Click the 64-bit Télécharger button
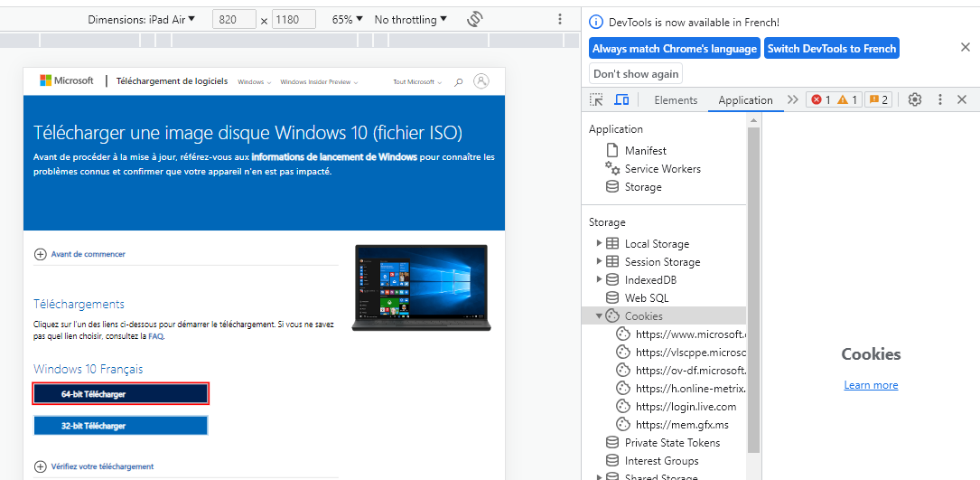Viewport: 980px width, 480px height. coord(121,394)
